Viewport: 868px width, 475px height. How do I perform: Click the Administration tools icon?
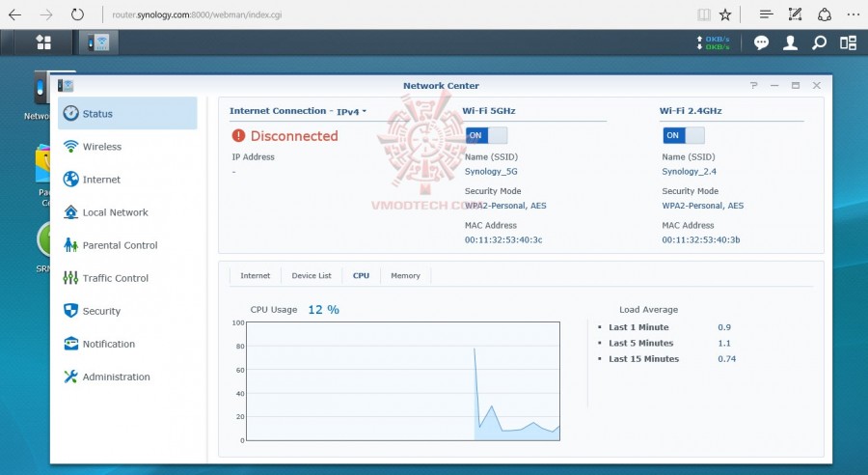(70, 377)
